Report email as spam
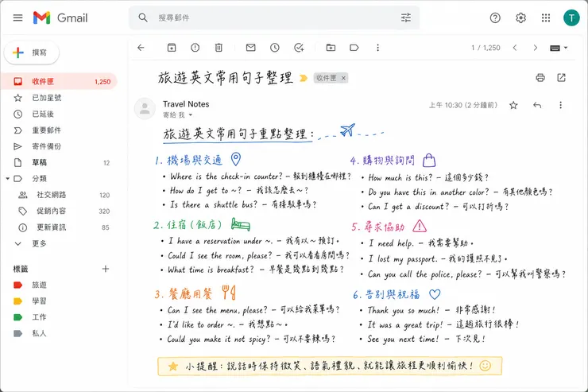The image size is (588, 392). (x=195, y=48)
